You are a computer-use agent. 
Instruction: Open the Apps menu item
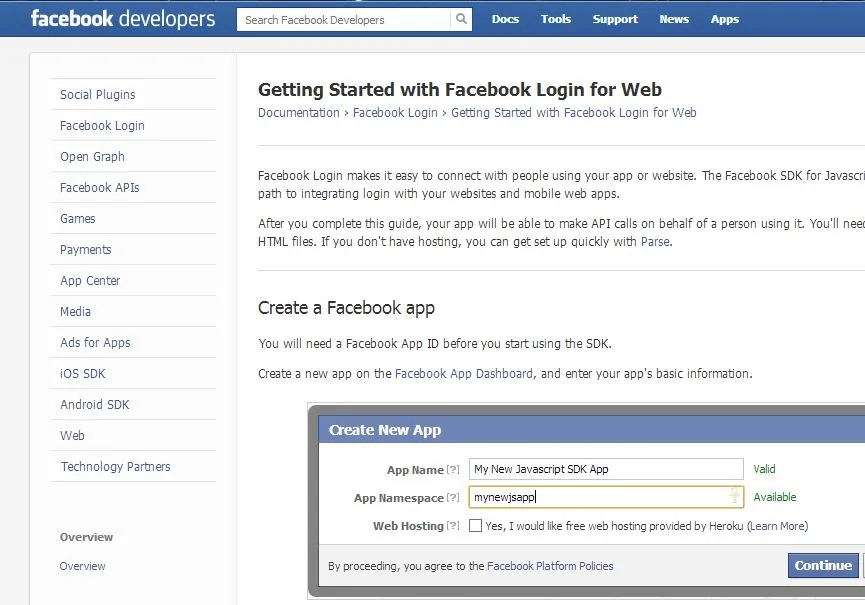[x=725, y=19]
